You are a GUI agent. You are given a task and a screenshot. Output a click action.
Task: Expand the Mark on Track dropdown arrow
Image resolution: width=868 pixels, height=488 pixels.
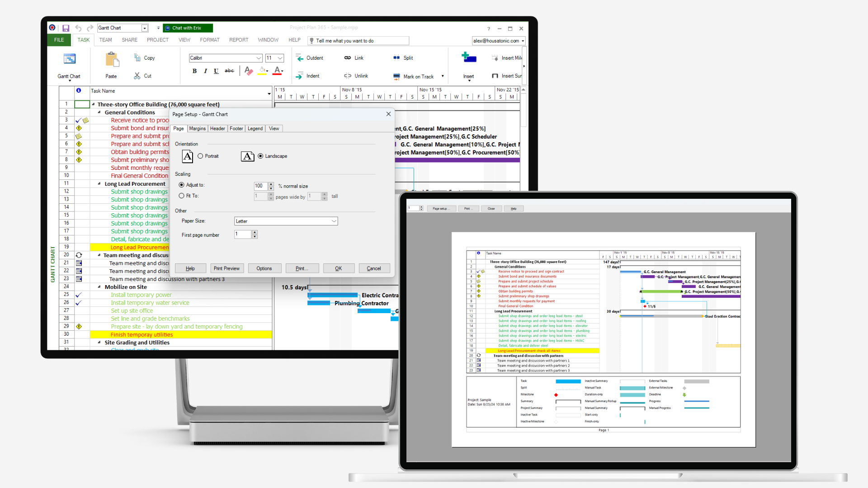pyautogui.click(x=443, y=76)
